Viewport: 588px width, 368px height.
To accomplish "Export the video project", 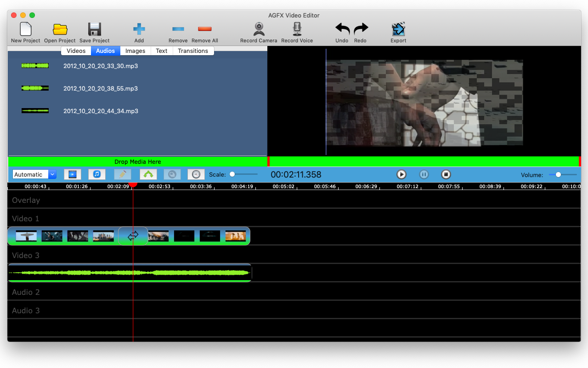I will click(x=398, y=29).
